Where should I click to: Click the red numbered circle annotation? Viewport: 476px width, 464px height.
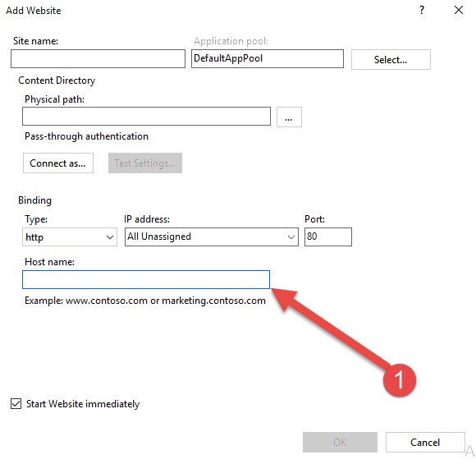coord(400,380)
